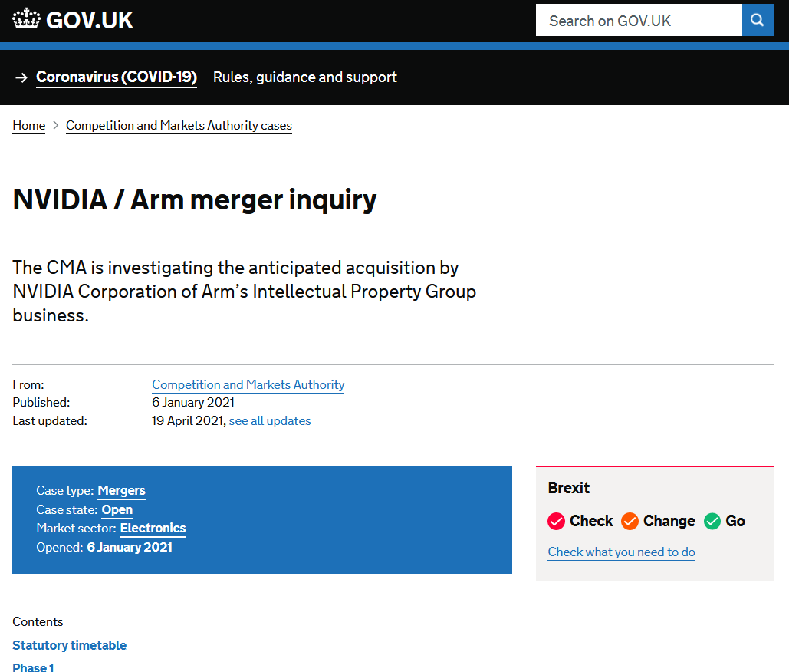Click the GOV.UK crown logo
The width and height of the screenshot is (789, 672).
tap(26, 19)
